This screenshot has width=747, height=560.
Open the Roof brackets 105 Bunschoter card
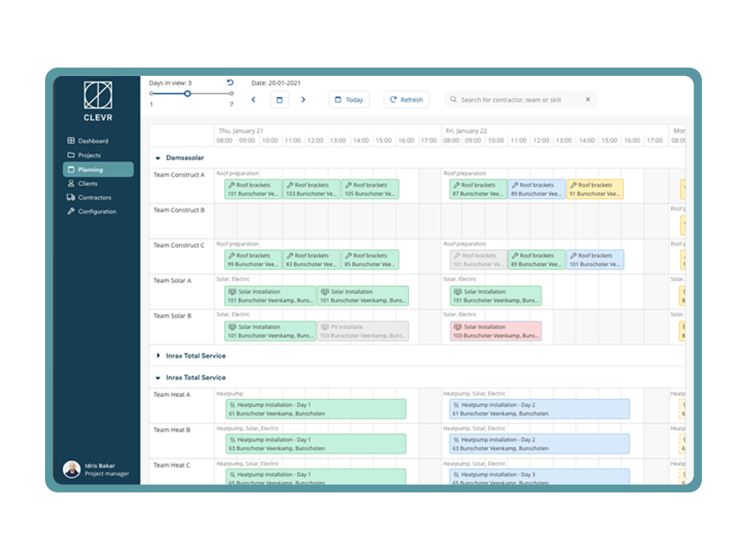[x=370, y=189]
